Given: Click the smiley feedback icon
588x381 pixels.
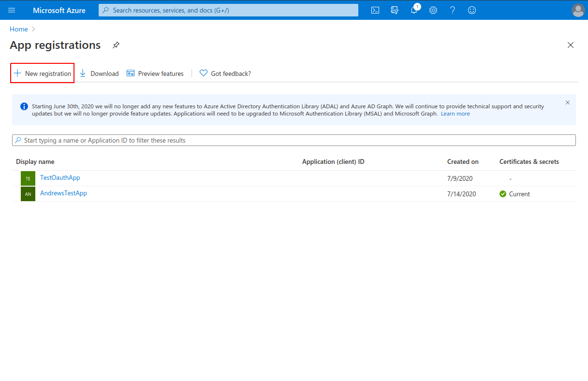Looking at the screenshot, I should pyautogui.click(x=472, y=10).
